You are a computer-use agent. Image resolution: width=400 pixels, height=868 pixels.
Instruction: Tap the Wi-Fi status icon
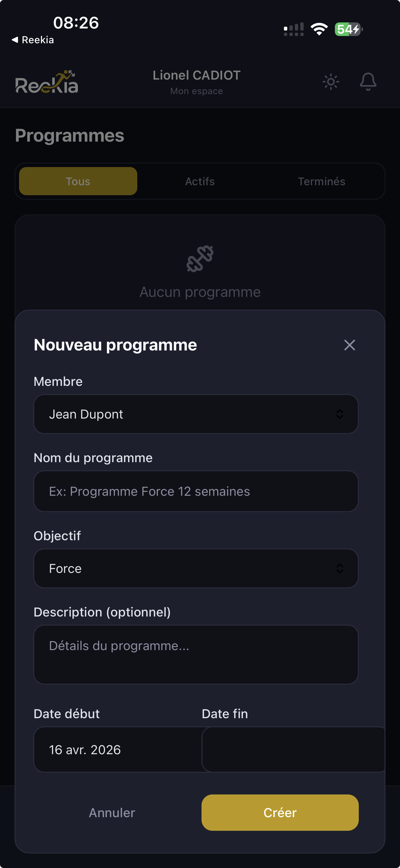tap(319, 29)
